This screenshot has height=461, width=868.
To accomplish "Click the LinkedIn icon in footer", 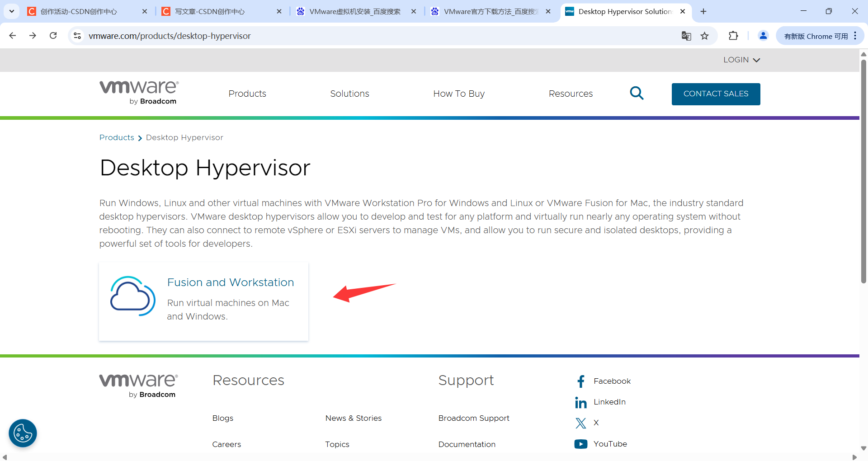I will click(x=581, y=402).
